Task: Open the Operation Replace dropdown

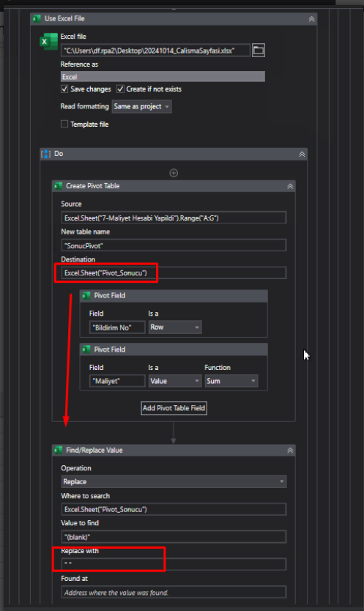Action: pos(174,481)
